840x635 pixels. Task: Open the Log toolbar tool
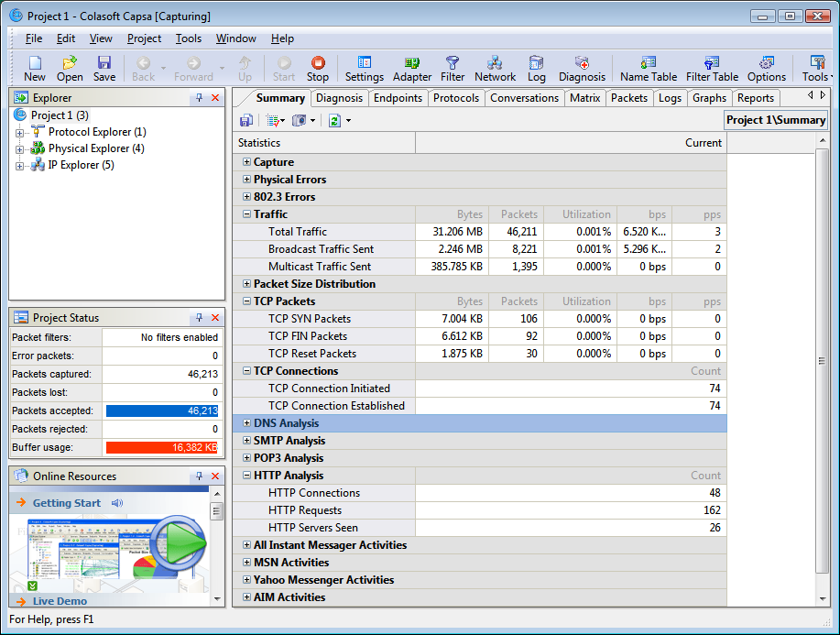point(536,69)
